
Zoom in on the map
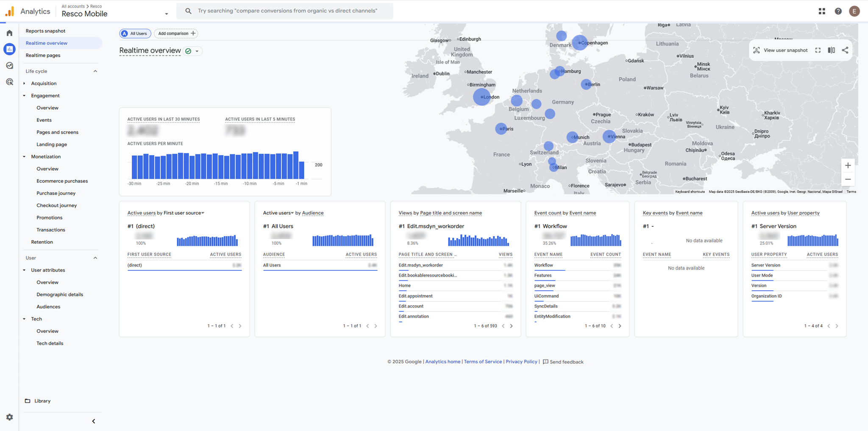(x=847, y=166)
